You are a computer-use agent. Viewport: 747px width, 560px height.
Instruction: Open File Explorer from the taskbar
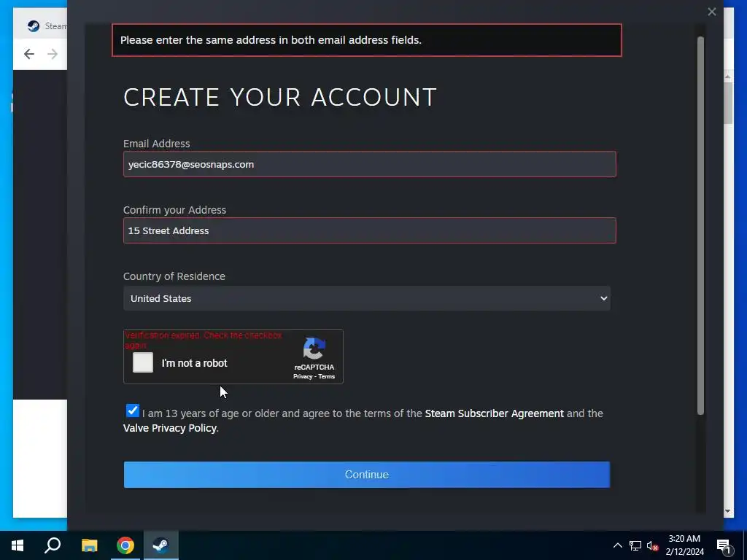tap(89, 545)
